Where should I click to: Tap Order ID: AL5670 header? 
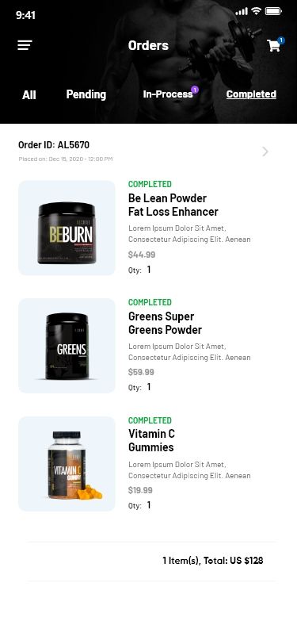54,145
